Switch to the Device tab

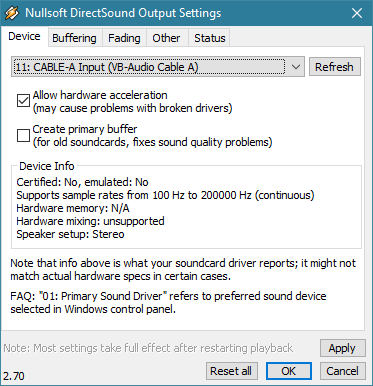24,36
